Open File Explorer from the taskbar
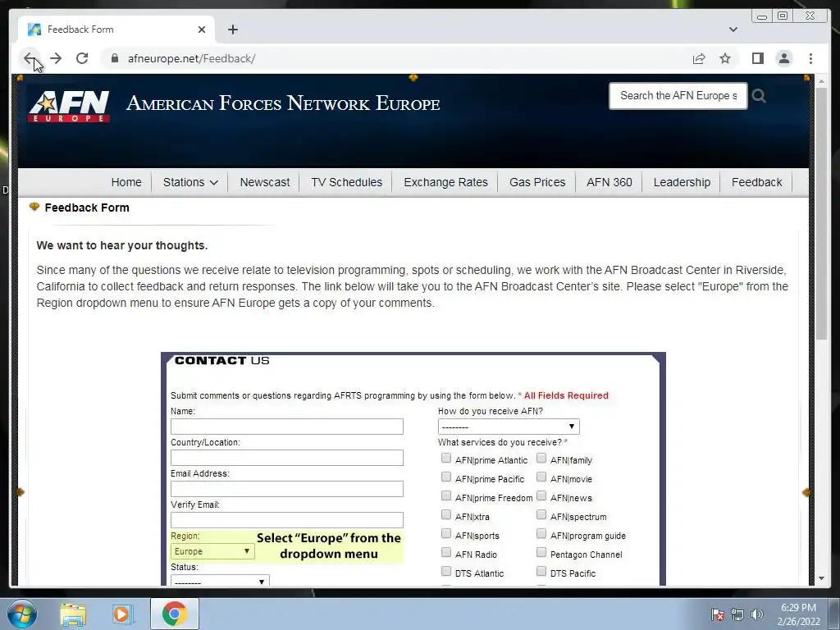840x630 pixels. click(x=73, y=614)
